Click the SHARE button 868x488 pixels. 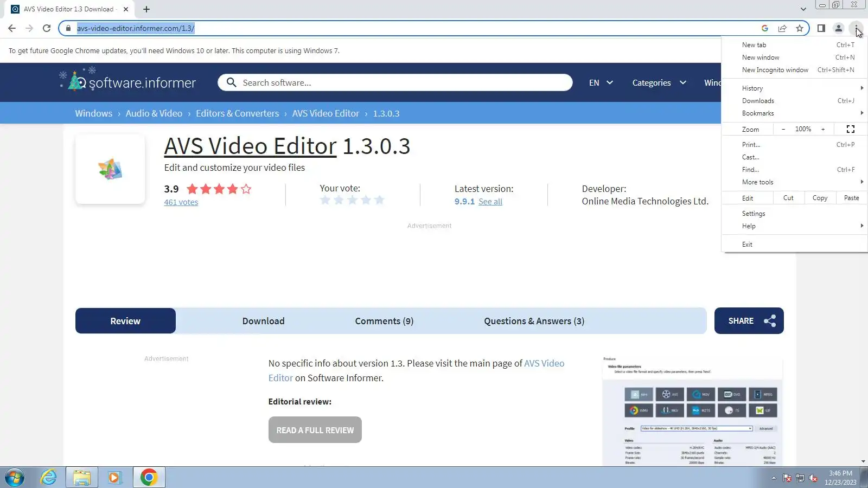tap(749, 321)
